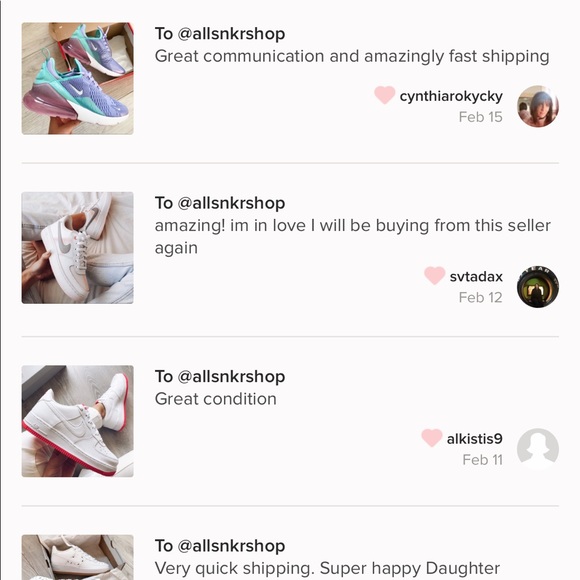Visit username cynthiarokycky's profile
Image resolution: width=580 pixels, height=580 pixels.
click(451, 96)
